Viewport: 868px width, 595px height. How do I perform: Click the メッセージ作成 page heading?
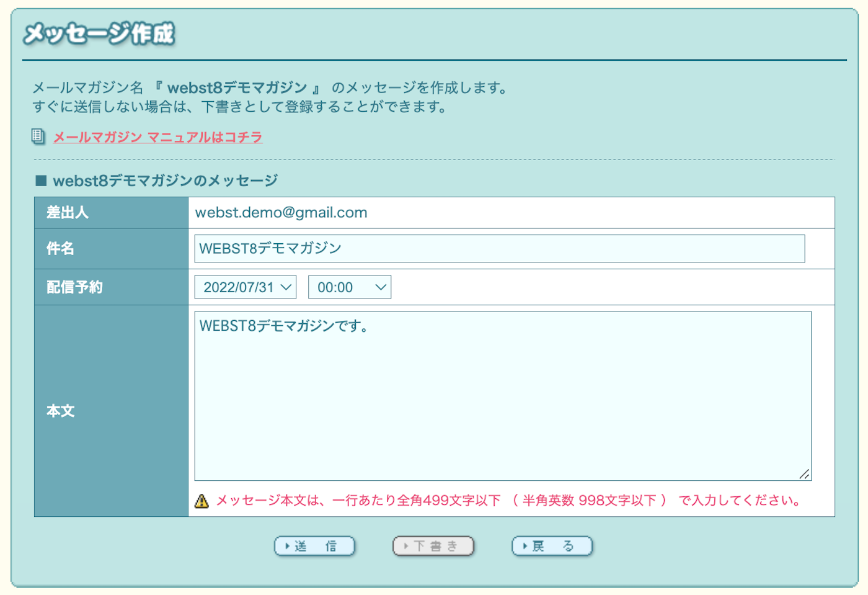(99, 34)
